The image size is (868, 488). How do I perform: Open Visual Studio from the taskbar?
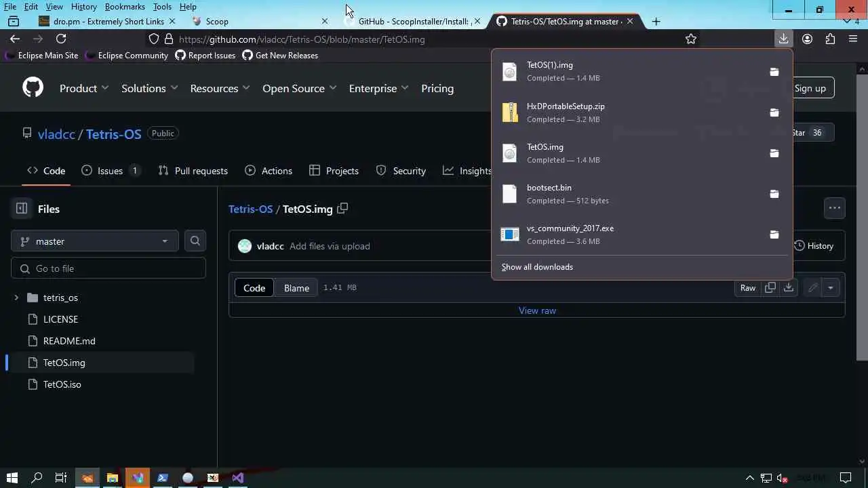pyautogui.click(x=237, y=478)
